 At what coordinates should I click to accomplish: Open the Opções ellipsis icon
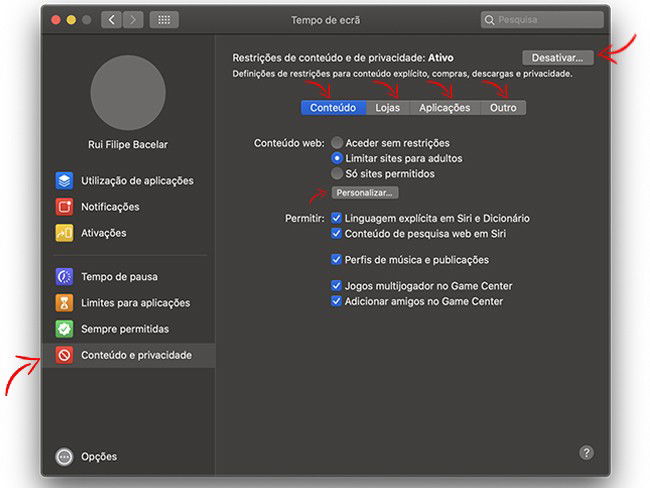coord(64,457)
